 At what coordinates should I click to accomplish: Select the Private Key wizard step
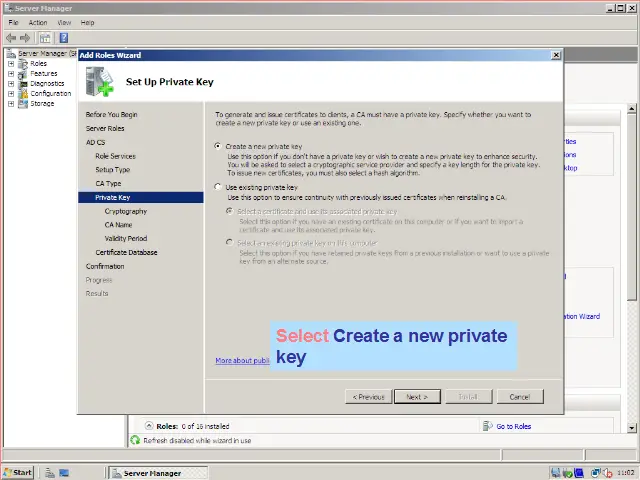pos(141,198)
